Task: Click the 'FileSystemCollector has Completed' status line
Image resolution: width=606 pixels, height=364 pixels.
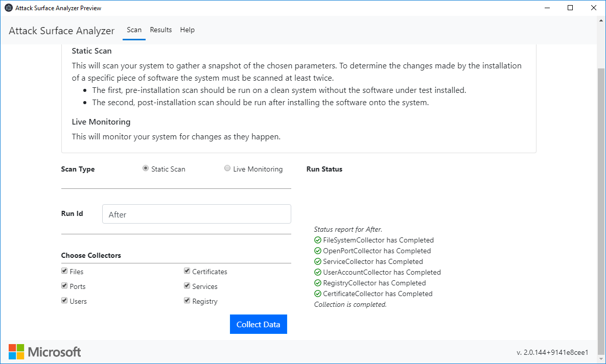Action: coord(378,240)
